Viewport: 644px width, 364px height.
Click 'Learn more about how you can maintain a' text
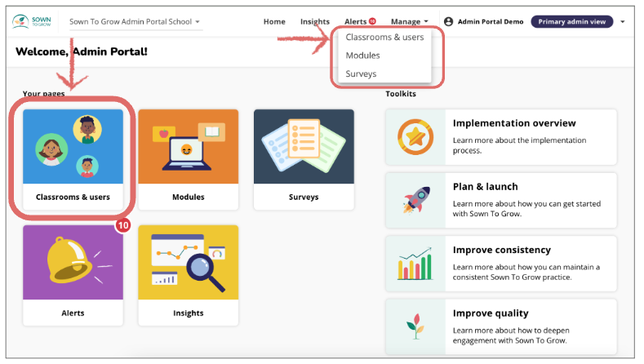pos(526,267)
